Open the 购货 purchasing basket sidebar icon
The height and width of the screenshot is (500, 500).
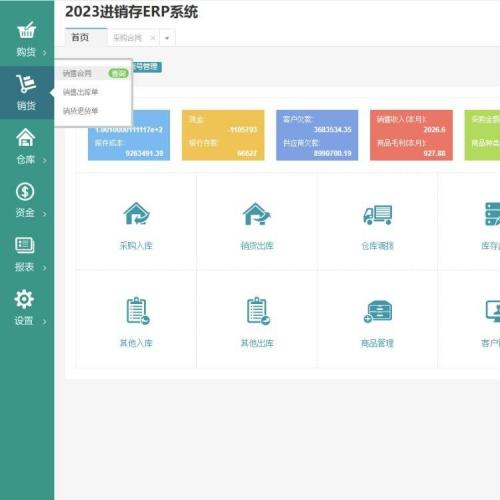[26, 30]
